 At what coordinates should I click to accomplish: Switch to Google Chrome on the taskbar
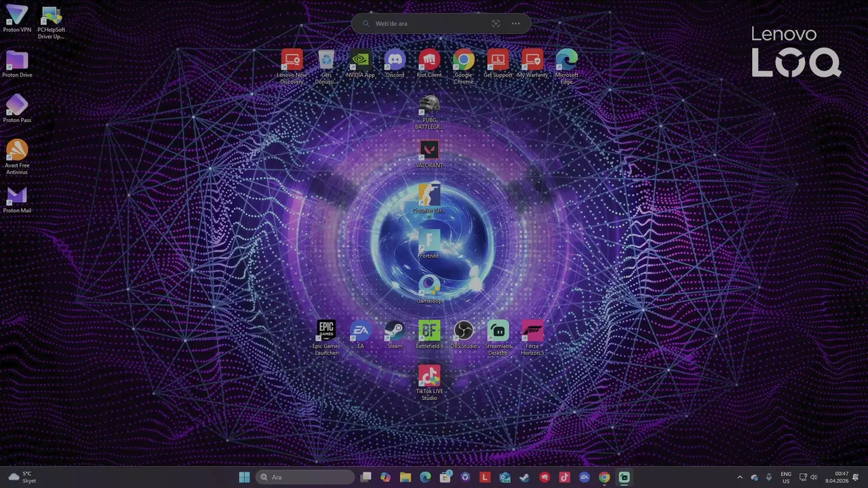click(604, 477)
